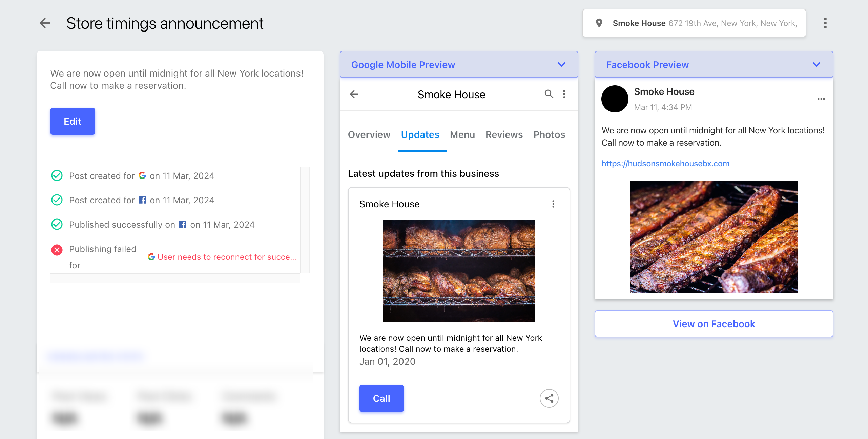Click the back arrow in Google preview
868x439 pixels.
(x=354, y=94)
